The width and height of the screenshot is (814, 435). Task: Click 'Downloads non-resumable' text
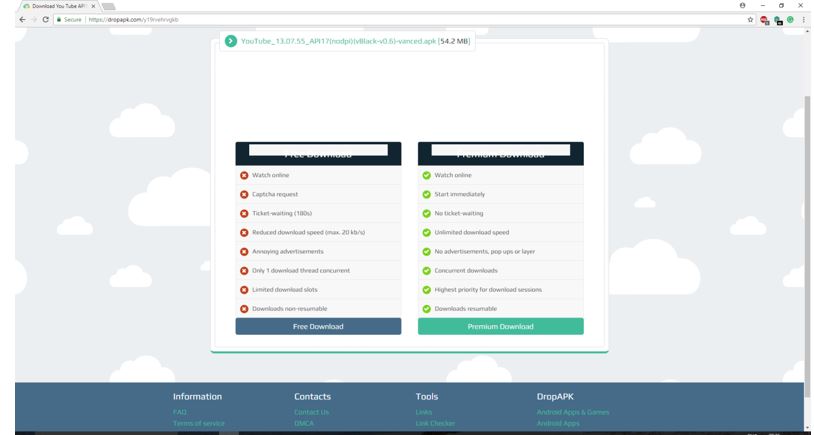(290, 309)
